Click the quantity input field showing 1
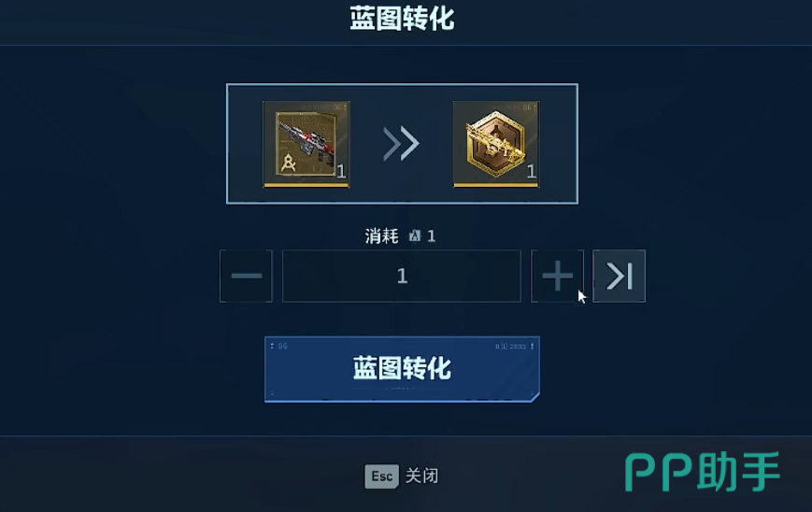The width and height of the screenshot is (812, 512). (402, 276)
